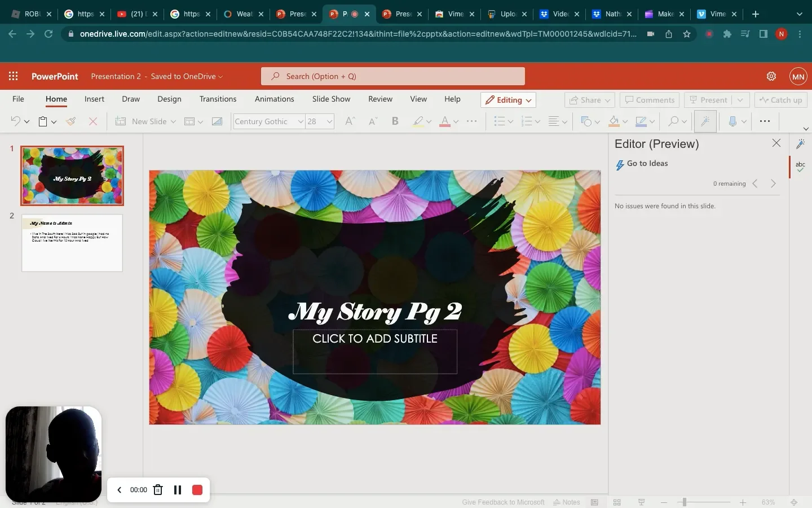Viewport: 812px width, 508px height.
Task: Open the File menu
Action: (18, 99)
